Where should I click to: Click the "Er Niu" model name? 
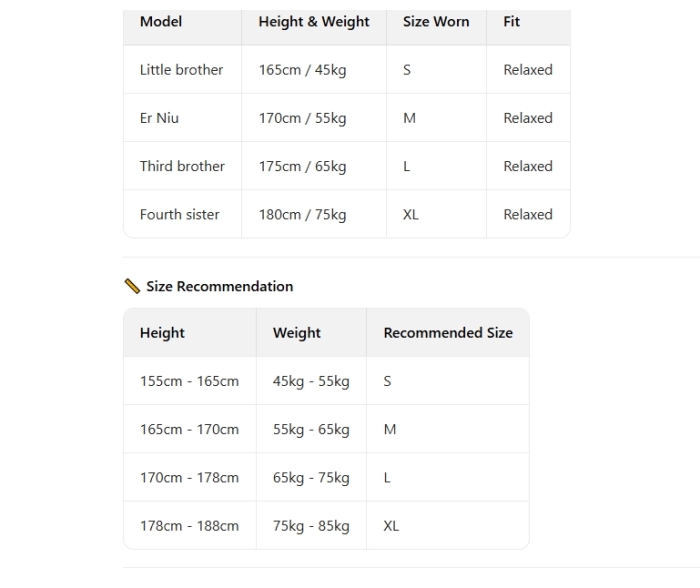[159, 118]
